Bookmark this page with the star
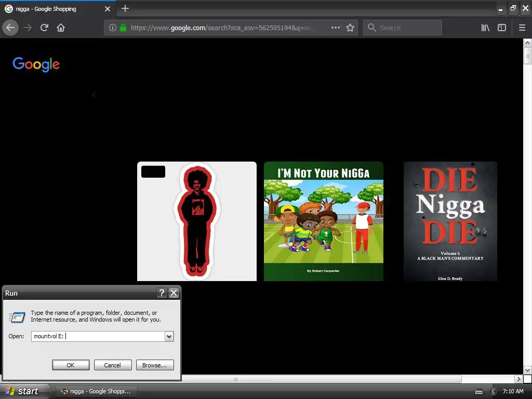Screen dimensions: 532x399 point(350,28)
